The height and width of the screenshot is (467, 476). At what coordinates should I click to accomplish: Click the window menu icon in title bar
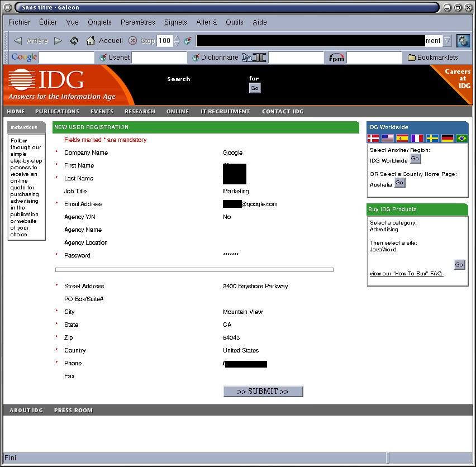pos(8,7)
